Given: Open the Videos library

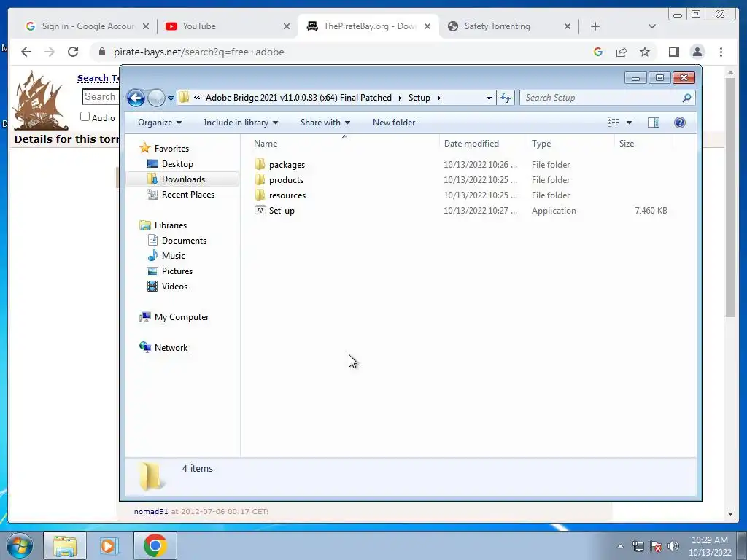Looking at the screenshot, I should (174, 286).
